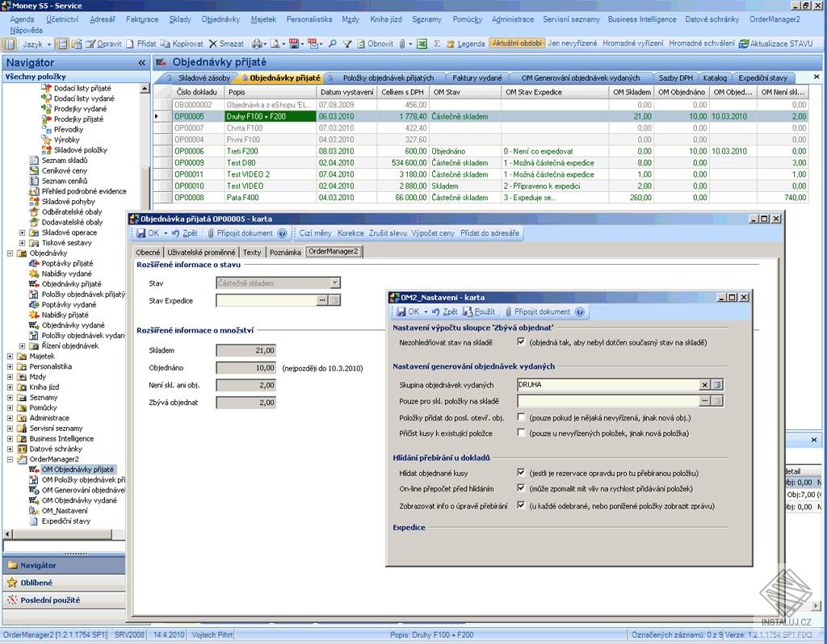Click the PDF save icon in main toolbar
Screen dimensions: 827x644
pyautogui.click(x=294, y=44)
